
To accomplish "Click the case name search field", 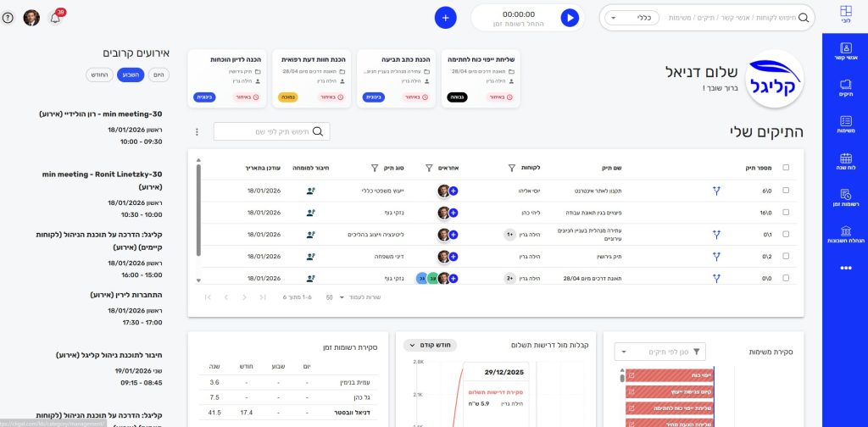I will (271, 131).
